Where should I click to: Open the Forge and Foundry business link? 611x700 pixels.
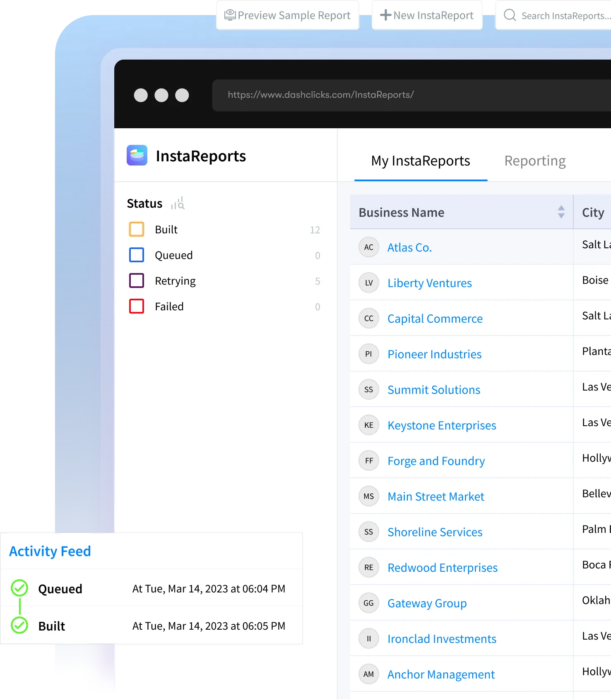click(436, 461)
